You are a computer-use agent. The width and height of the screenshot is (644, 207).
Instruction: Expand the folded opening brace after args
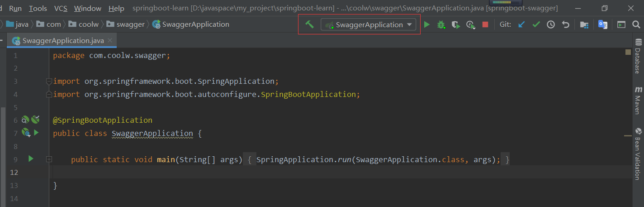(250, 159)
